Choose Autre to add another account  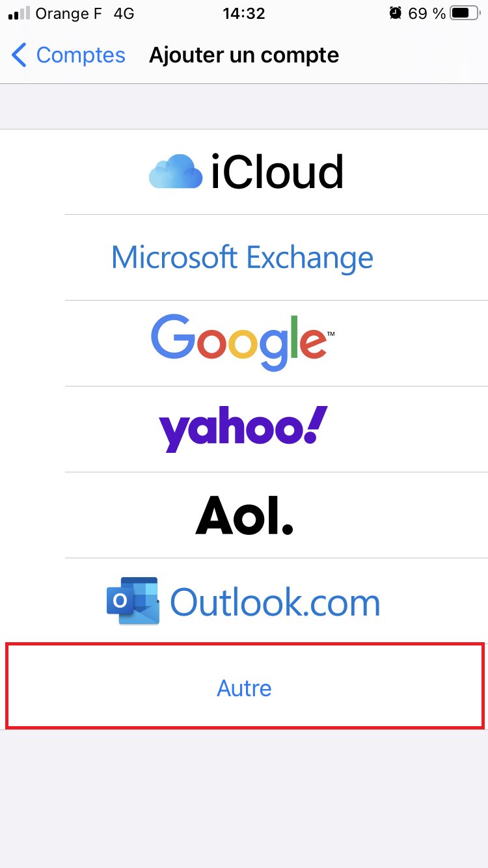pos(244,687)
